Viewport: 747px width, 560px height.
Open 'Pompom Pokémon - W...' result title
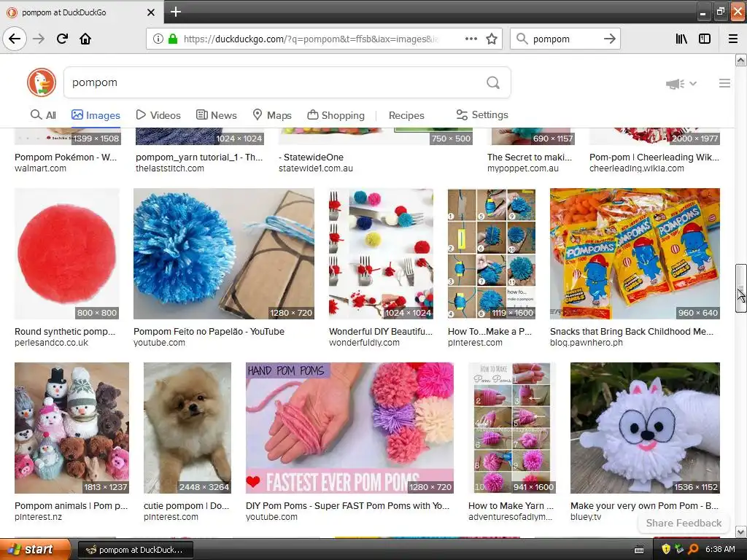tap(66, 157)
